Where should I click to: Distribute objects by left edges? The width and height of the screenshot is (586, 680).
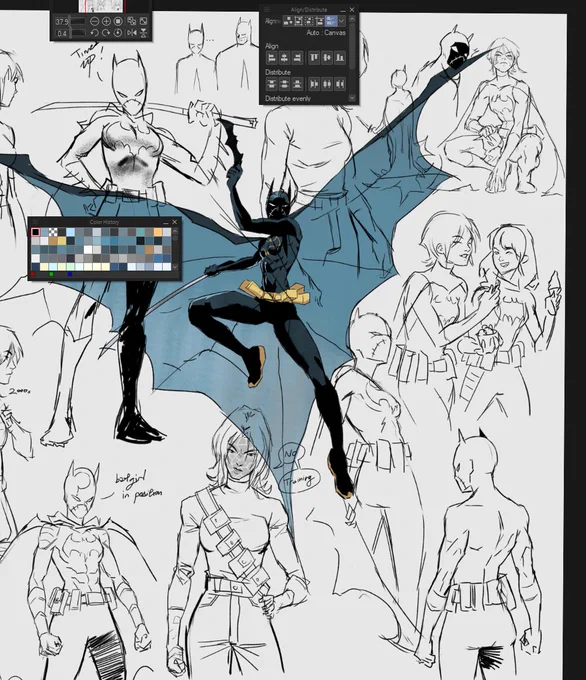click(314, 84)
